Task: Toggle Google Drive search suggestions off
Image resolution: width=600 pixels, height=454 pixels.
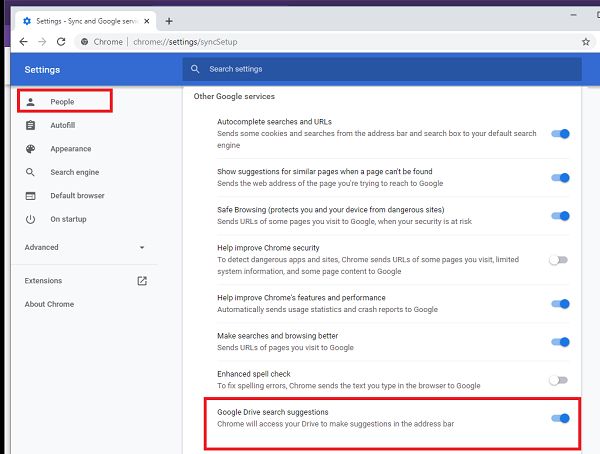Action: pyautogui.click(x=559, y=419)
